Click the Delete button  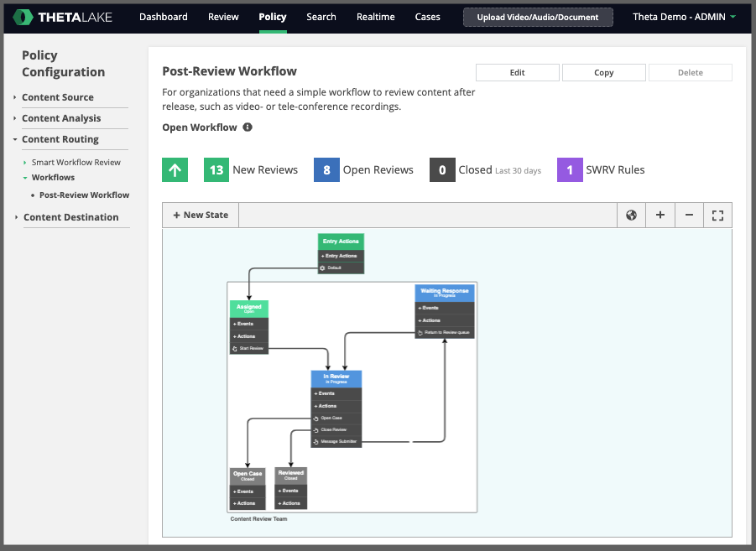click(x=691, y=72)
